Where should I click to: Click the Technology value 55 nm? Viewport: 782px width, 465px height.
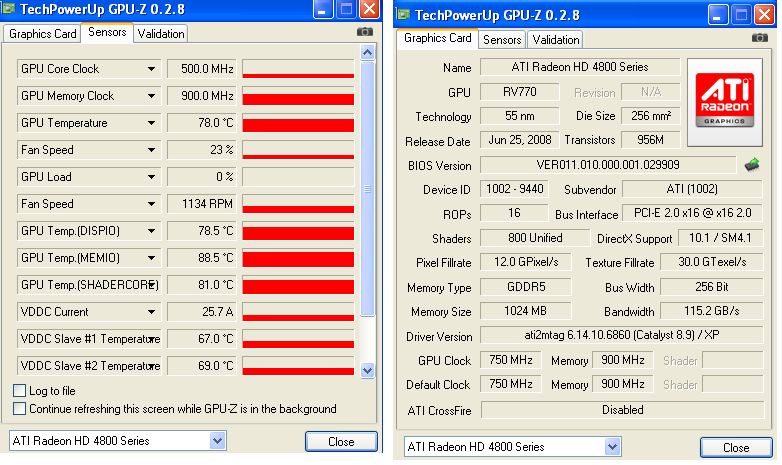pos(520,116)
